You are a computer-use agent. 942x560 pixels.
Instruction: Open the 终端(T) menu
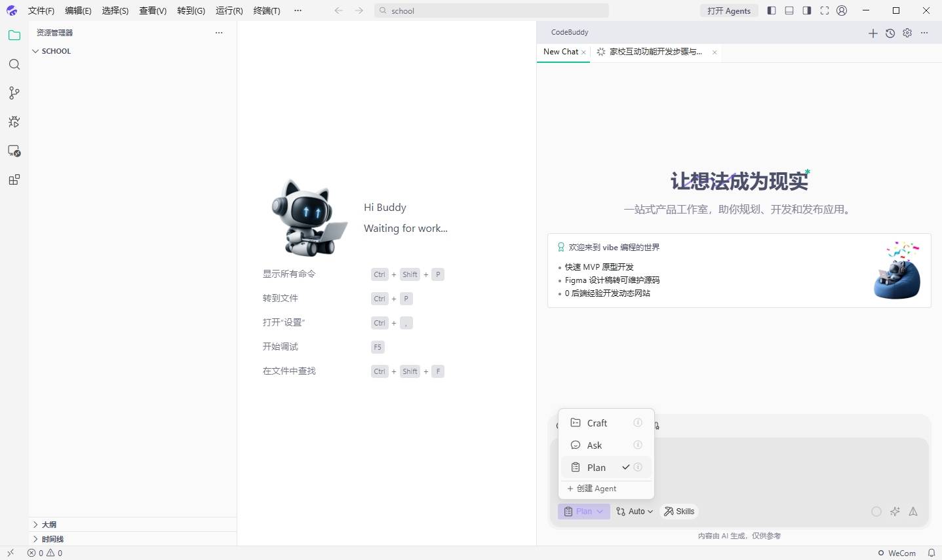click(x=267, y=10)
